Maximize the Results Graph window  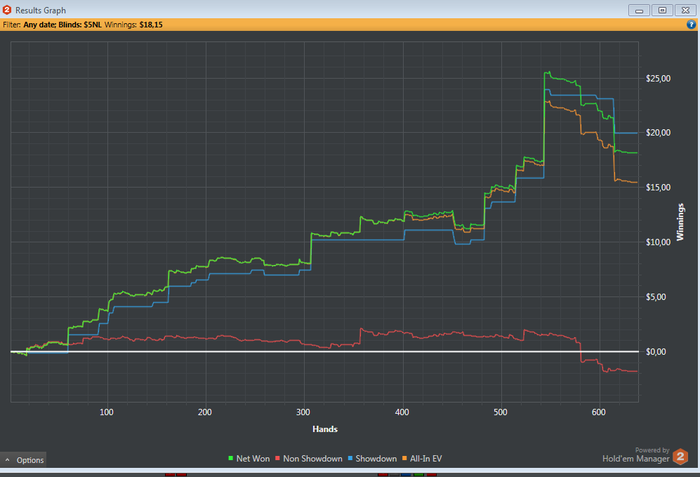click(x=662, y=10)
